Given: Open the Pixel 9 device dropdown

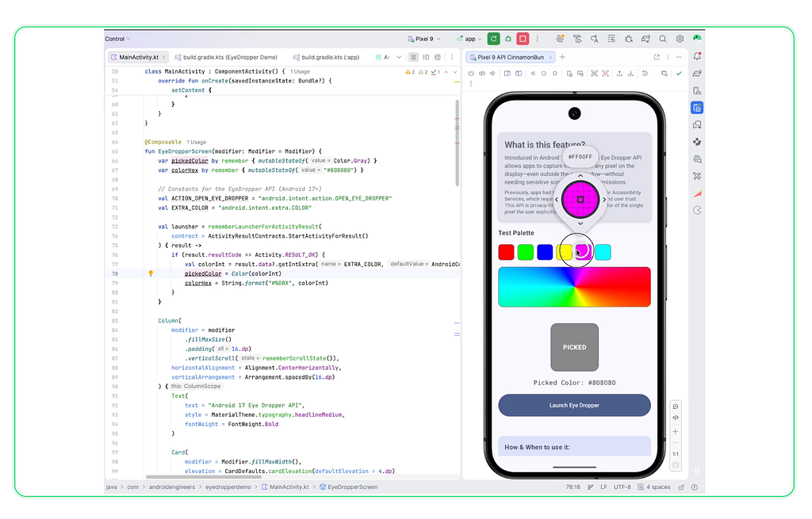Looking at the screenshot, I should (x=424, y=39).
